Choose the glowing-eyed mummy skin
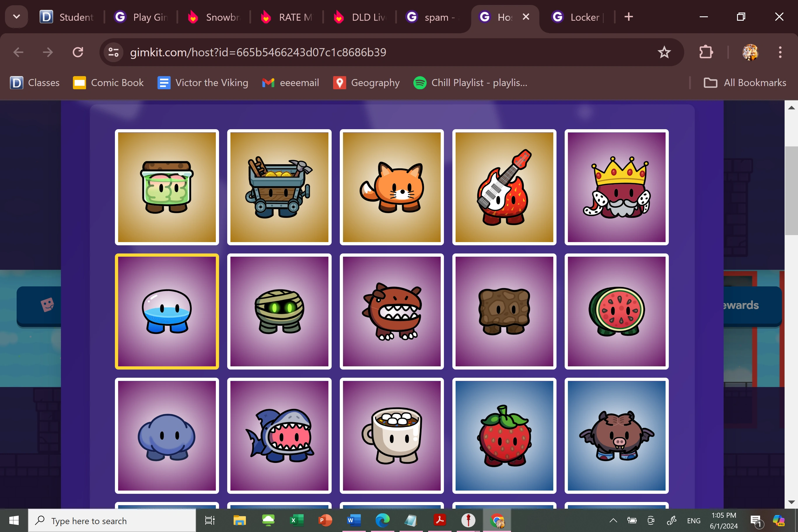 tap(279, 311)
